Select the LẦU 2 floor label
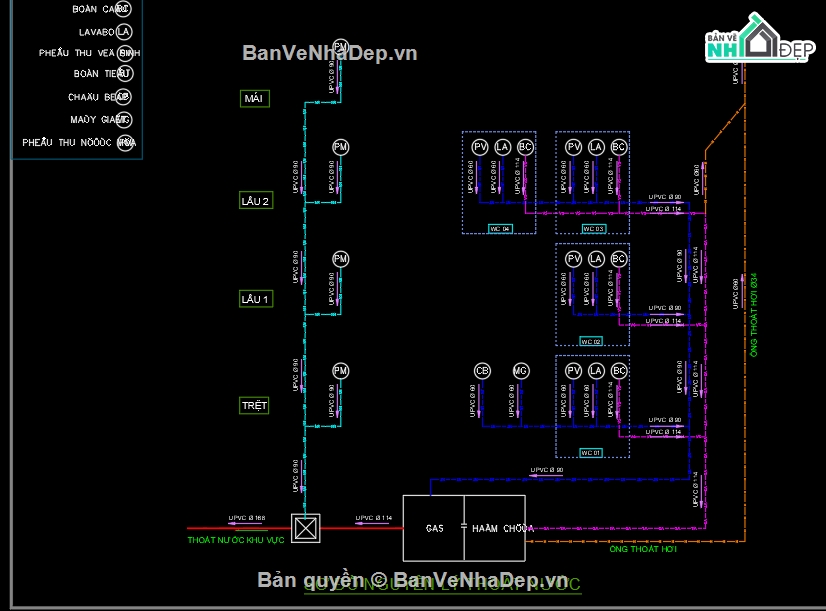Viewport: 826px width, 611px height. click(255, 201)
